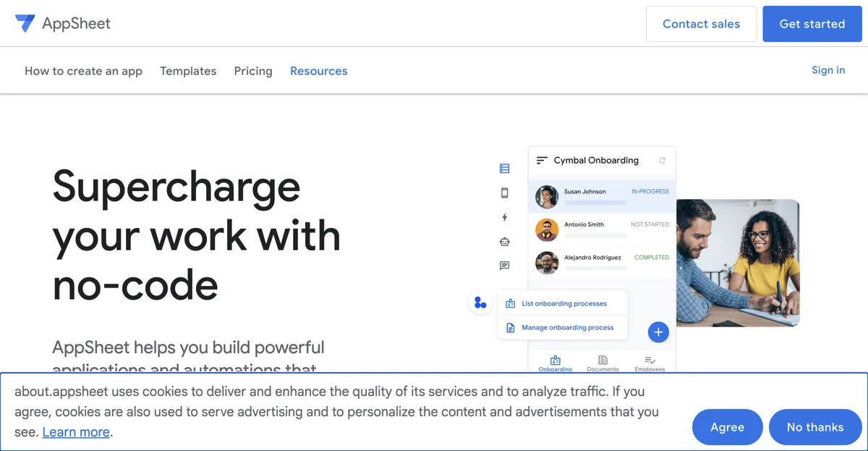Click the photo of two coworkers

738,263
